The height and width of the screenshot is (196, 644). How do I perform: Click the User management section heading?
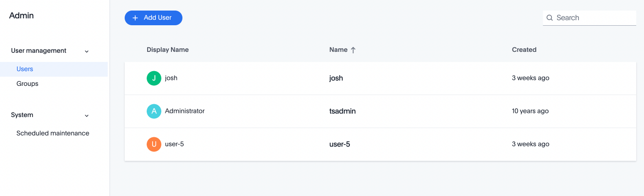39,50
